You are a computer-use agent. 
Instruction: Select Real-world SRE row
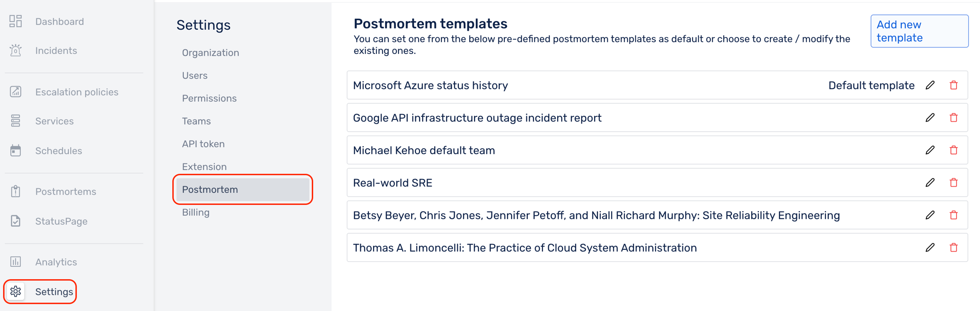point(657,183)
